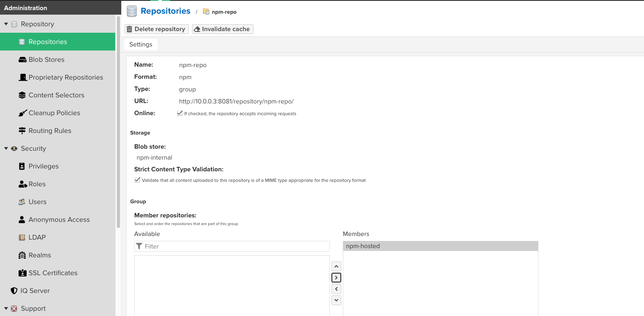The width and height of the screenshot is (644, 316).
Task: Click the npm-repo folder breadcrumb icon
Action: tap(206, 12)
